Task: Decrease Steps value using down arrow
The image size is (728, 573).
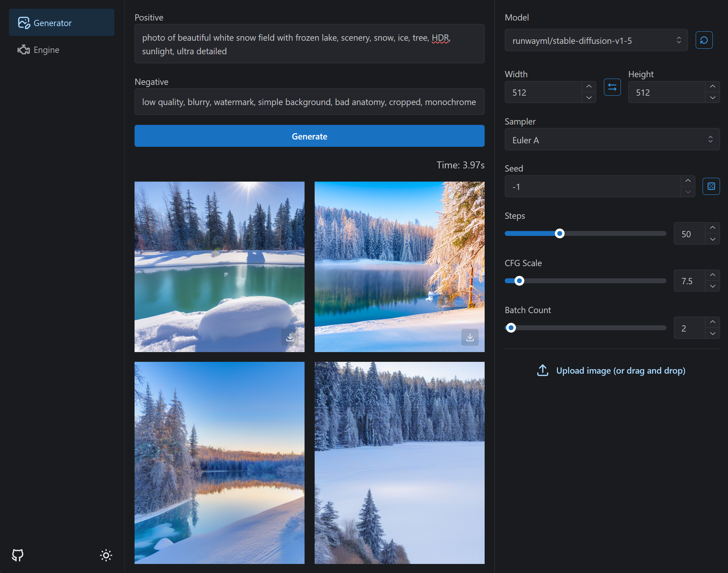Action: click(712, 239)
